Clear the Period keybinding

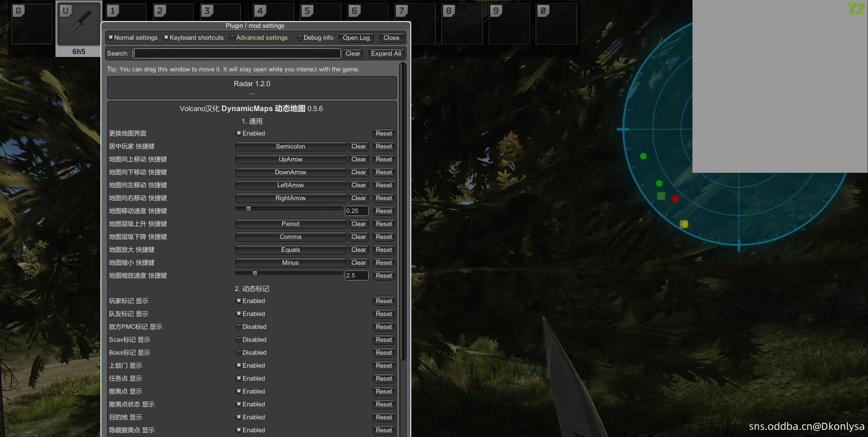tap(359, 224)
